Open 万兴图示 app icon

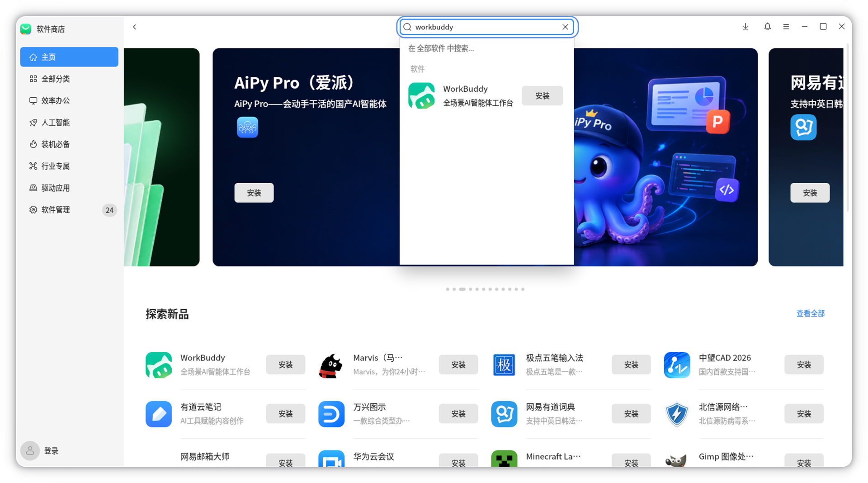331,414
